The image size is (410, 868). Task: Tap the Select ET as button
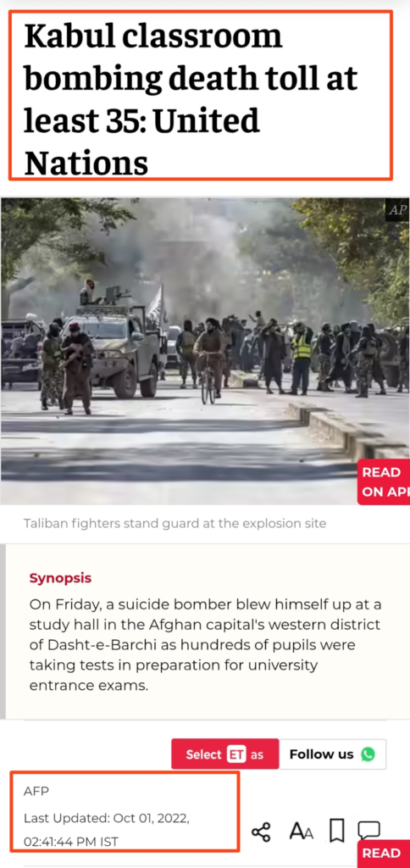pyautogui.click(x=224, y=754)
